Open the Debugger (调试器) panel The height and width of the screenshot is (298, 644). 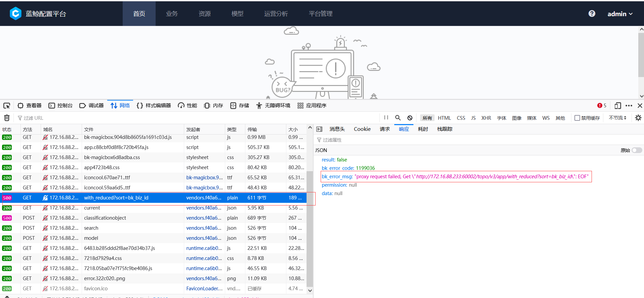92,106
